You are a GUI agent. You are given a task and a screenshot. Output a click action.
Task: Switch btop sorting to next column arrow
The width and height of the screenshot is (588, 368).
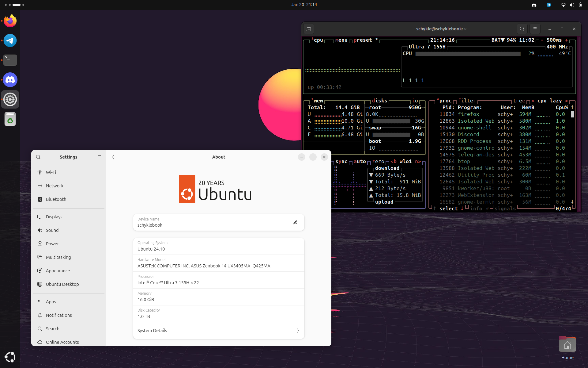coord(567,101)
